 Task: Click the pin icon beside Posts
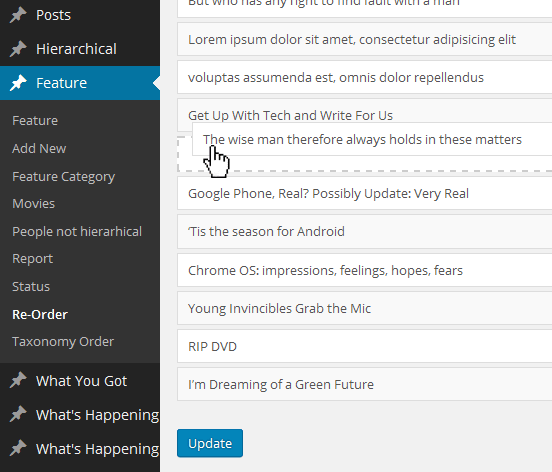click(x=18, y=15)
